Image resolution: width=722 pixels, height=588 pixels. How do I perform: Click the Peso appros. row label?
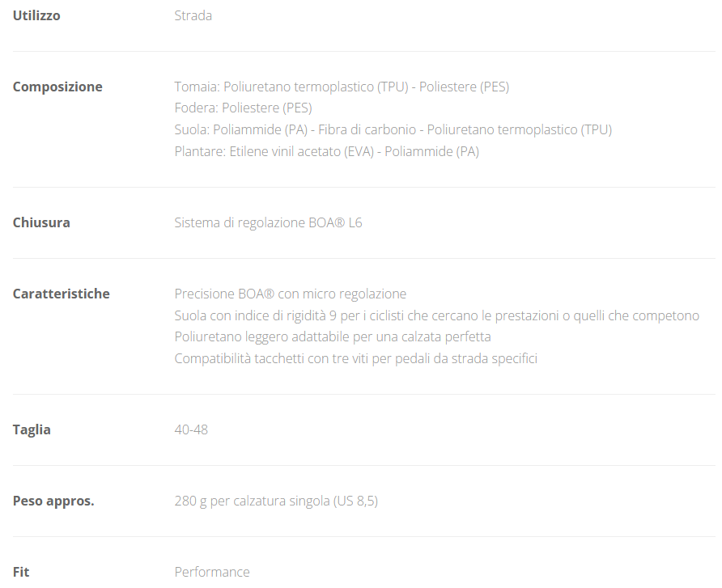53,501
